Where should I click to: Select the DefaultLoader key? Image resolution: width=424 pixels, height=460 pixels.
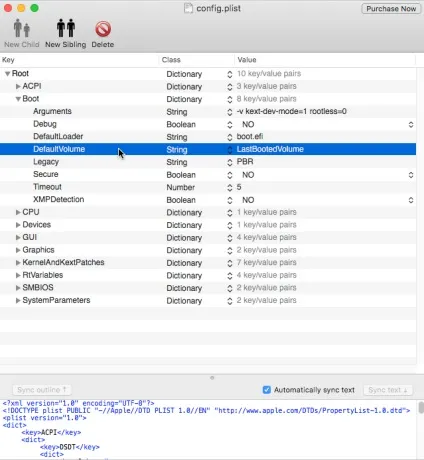point(58,137)
